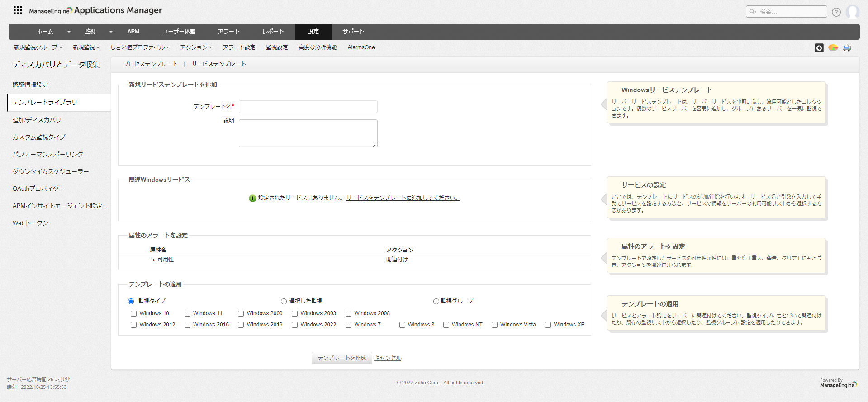Screen dimensions: 868x402
Task: Open the APM tab
Action: click(x=133, y=32)
